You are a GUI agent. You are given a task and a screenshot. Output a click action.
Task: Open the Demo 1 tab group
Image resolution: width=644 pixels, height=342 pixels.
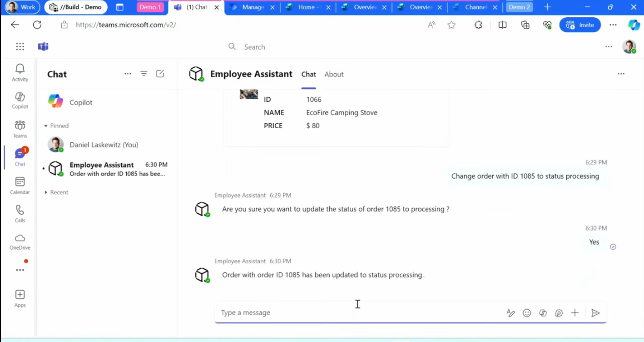150,7
